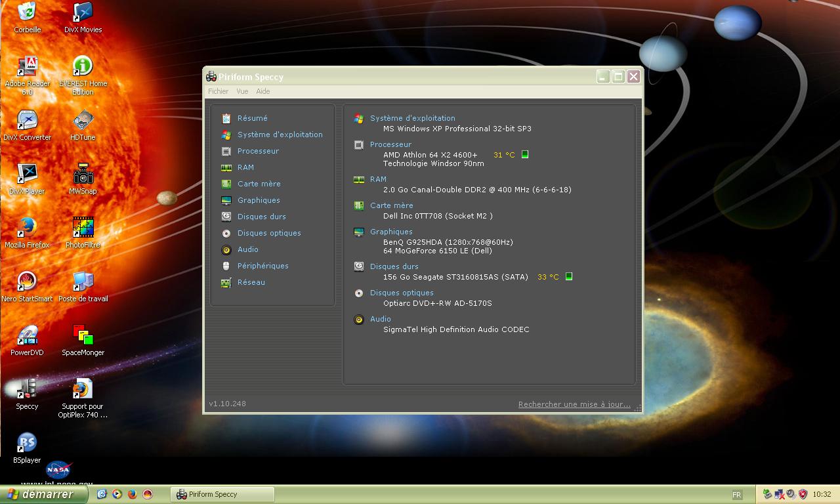This screenshot has width=840, height=504.
Task: Click the RAM module icon in sidebar
Action: 226,168
